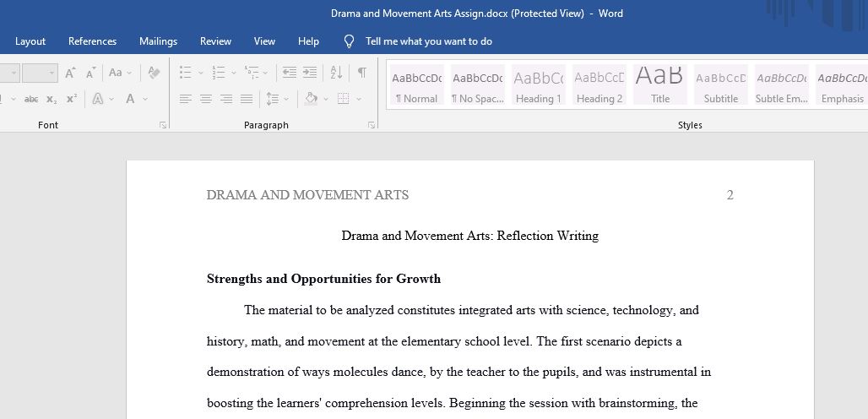Switch to the Mailings tab

159,41
